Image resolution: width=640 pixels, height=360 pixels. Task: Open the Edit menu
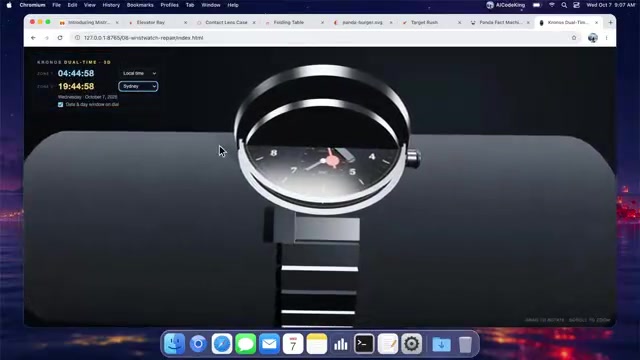click(72, 5)
